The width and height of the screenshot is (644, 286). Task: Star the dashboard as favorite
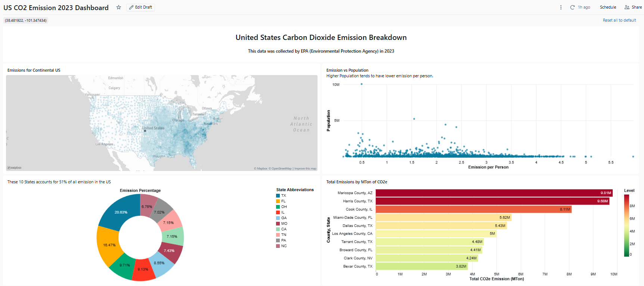click(119, 7)
